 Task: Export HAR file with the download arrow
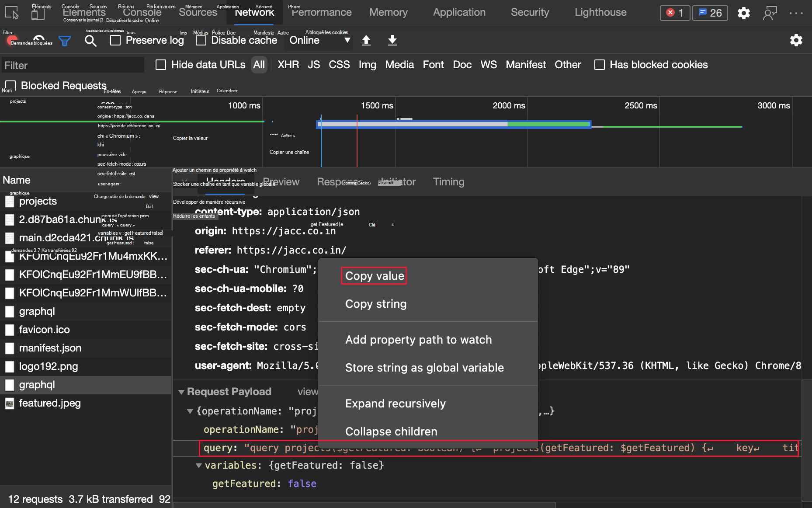pos(392,40)
